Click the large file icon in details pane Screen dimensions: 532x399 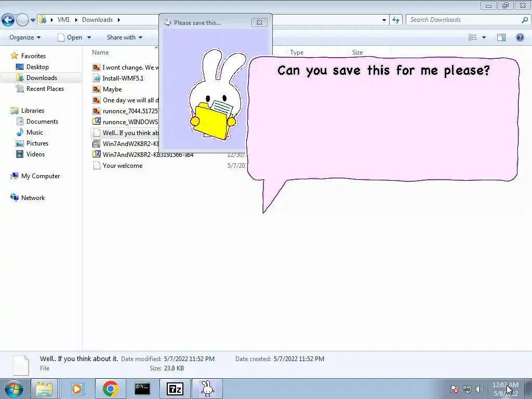pyautogui.click(x=21, y=365)
